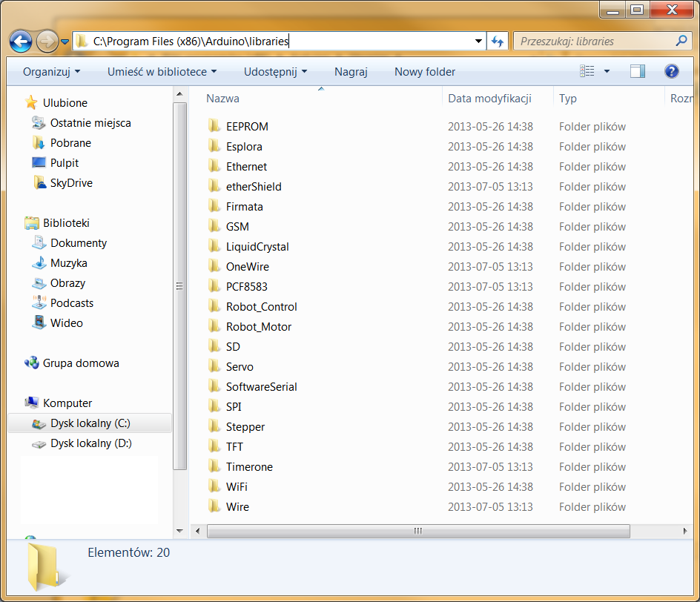
Task: Click the search magnifier icon
Action: click(681, 41)
